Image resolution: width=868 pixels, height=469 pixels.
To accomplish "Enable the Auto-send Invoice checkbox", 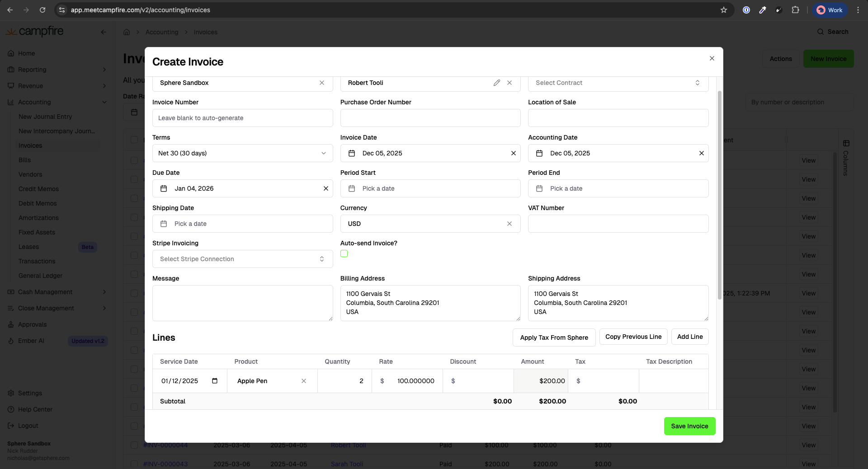I will (x=344, y=254).
